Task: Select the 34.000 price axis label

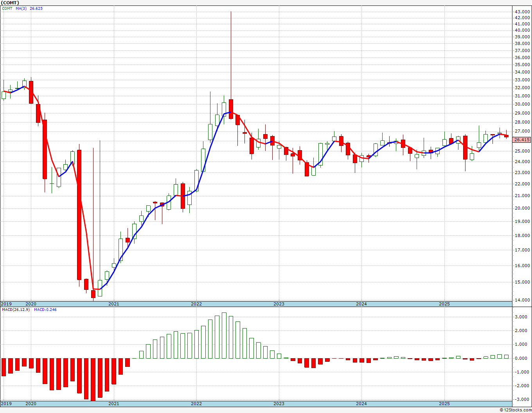Action: 523,72
